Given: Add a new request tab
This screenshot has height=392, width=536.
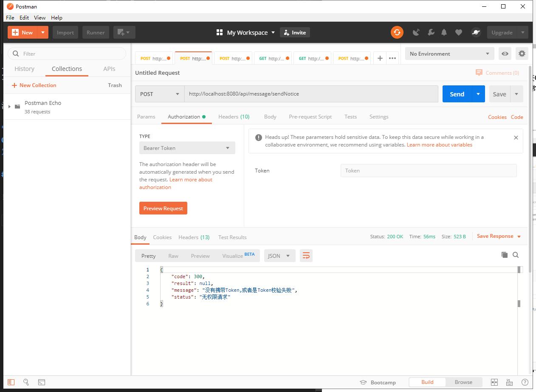Looking at the screenshot, I should (380, 58).
